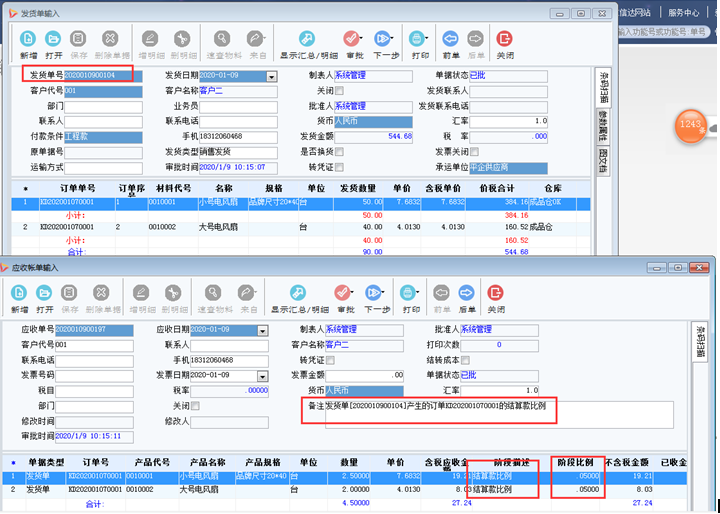Click 速查物料 icon in 应收帐单输入 toolbar

tap(213, 293)
